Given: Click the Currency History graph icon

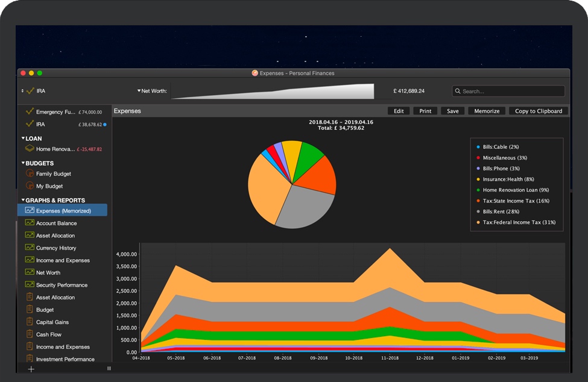Looking at the screenshot, I should (x=30, y=248).
